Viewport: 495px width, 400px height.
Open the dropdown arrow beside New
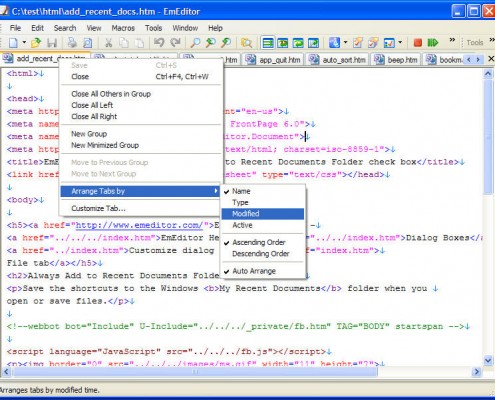24,43
